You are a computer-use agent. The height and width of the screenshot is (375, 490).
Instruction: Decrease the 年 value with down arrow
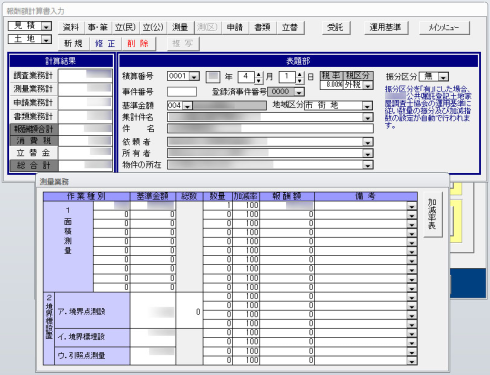(x=259, y=80)
